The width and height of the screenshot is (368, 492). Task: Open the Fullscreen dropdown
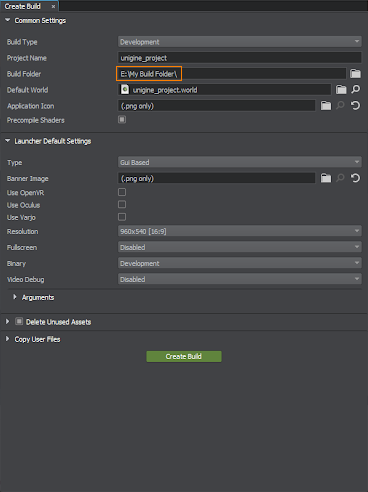click(240, 247)
